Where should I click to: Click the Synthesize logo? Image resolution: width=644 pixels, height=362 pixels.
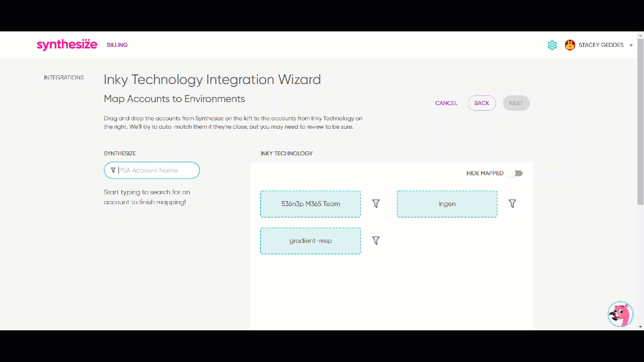(67, 45)
